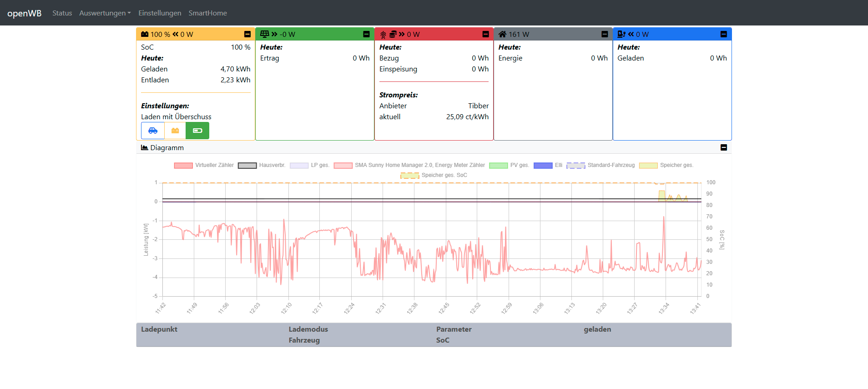
Task: Click the charging station icon in blue header
Action: [x=621, y=34]
